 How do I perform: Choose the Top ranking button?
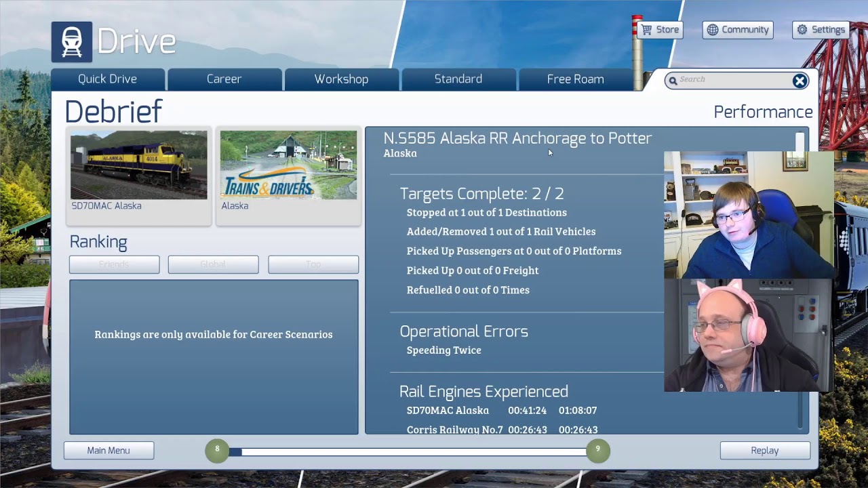[x=313, y=264]
